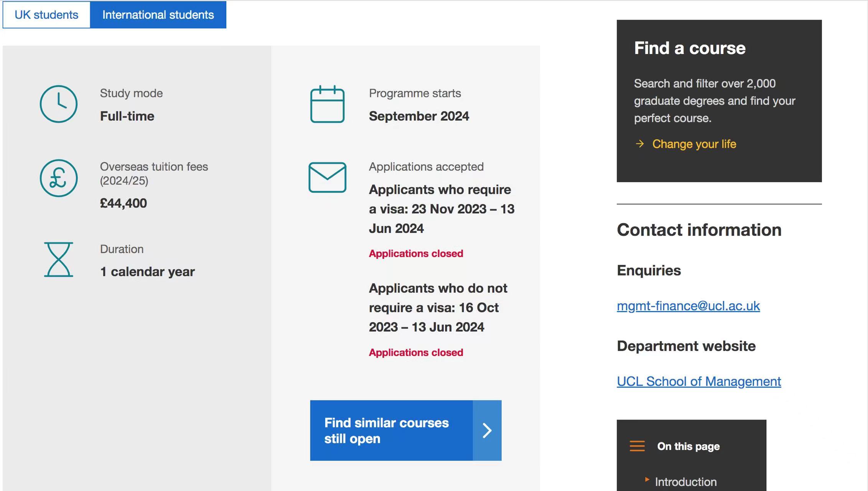Jump to the Introduction section link

tap(685, 482)
